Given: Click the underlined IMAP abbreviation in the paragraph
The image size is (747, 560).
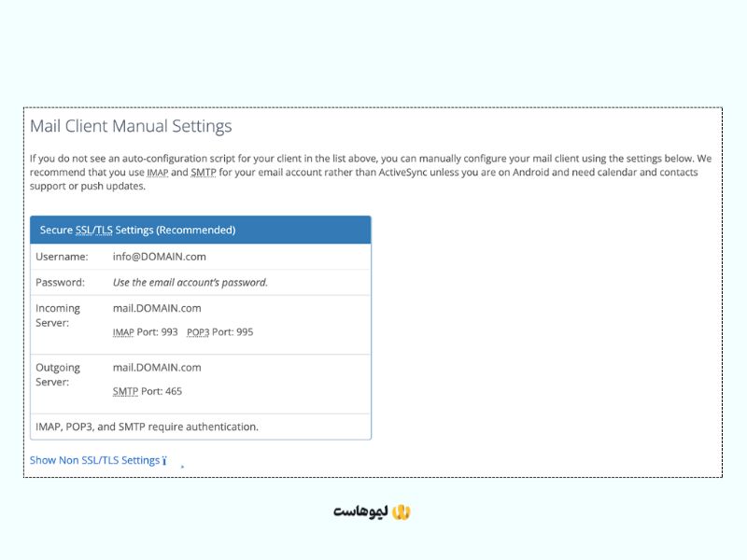Looking at the screenshot, I should click(158, 173).
